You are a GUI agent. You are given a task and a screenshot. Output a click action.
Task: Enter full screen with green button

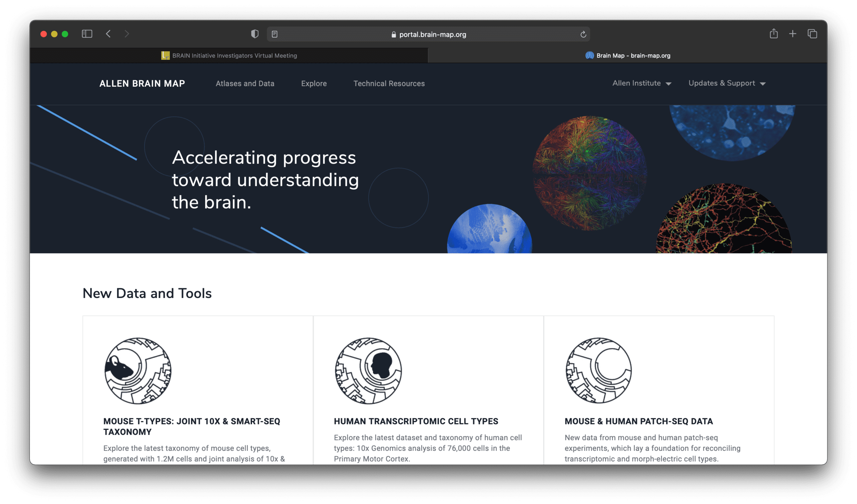[65, 34]
